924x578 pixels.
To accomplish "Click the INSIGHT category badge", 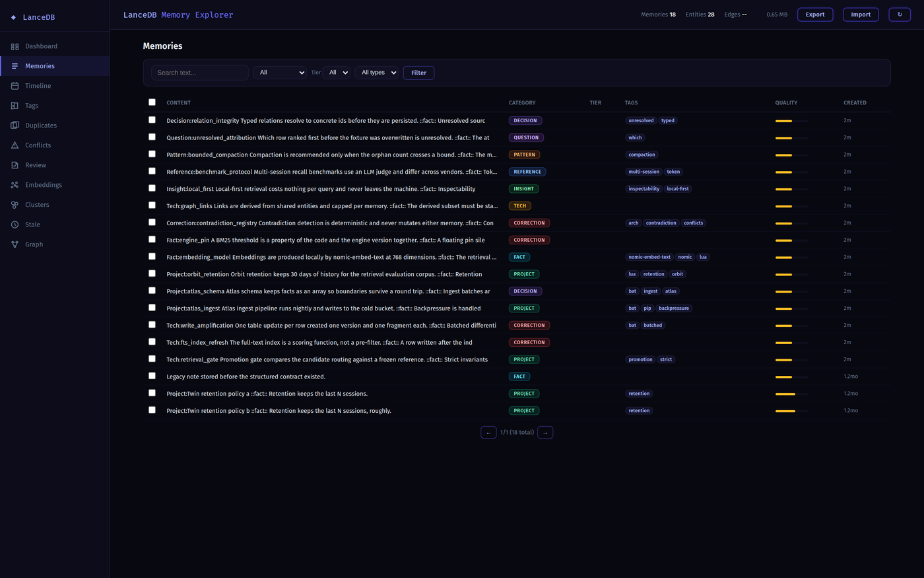I will [524, 189].
